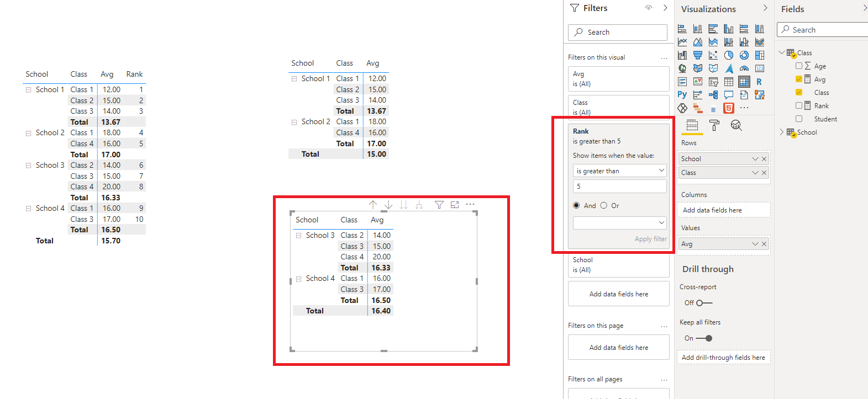Image resolution: width=868 pixels, height=399 pixels.
Task: Click the filter value field containing 5
Action: [x=620, y=187]
